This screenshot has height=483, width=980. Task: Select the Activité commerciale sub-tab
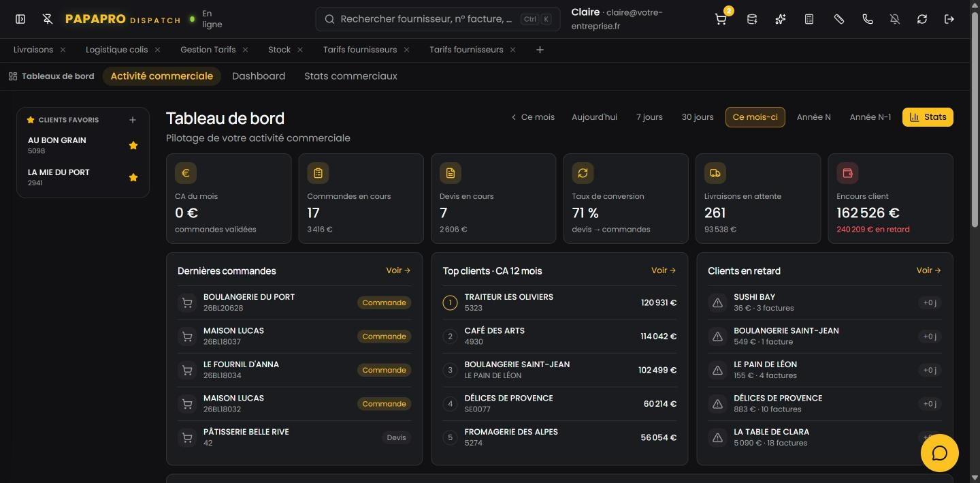162,76
